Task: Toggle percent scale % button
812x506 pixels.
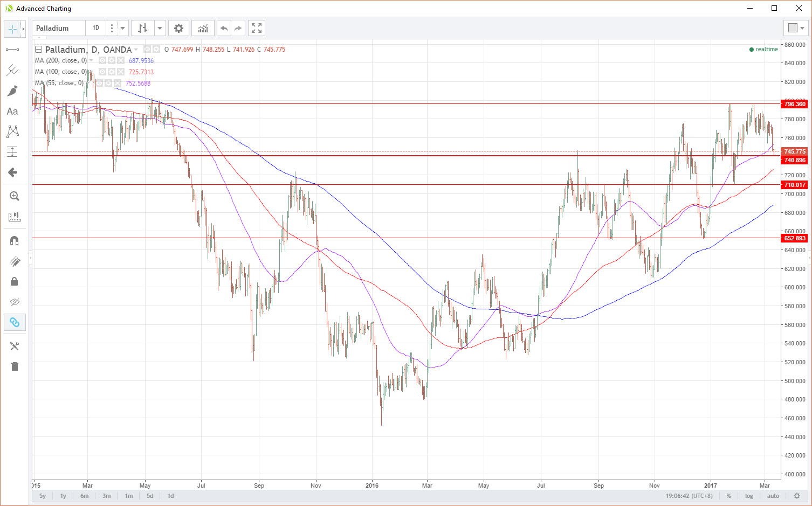Action: click(x=728, y=496)
